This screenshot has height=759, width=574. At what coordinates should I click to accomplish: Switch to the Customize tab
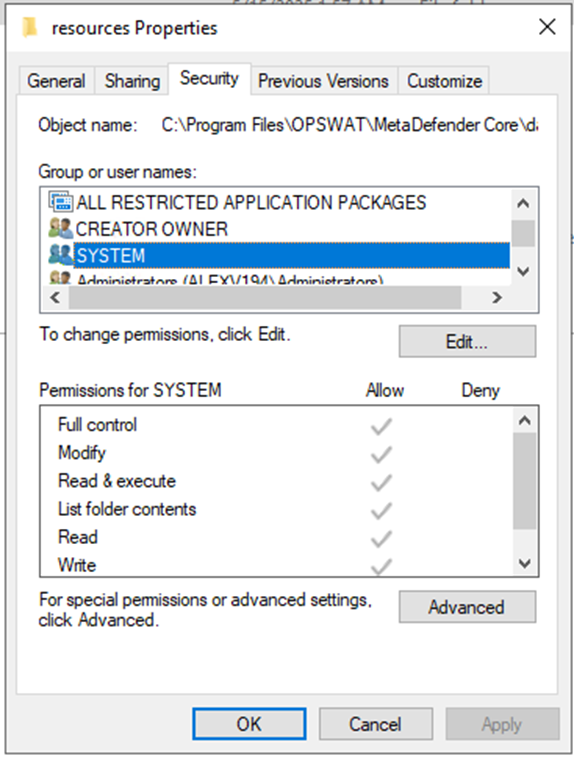click(x=444, y=81)
